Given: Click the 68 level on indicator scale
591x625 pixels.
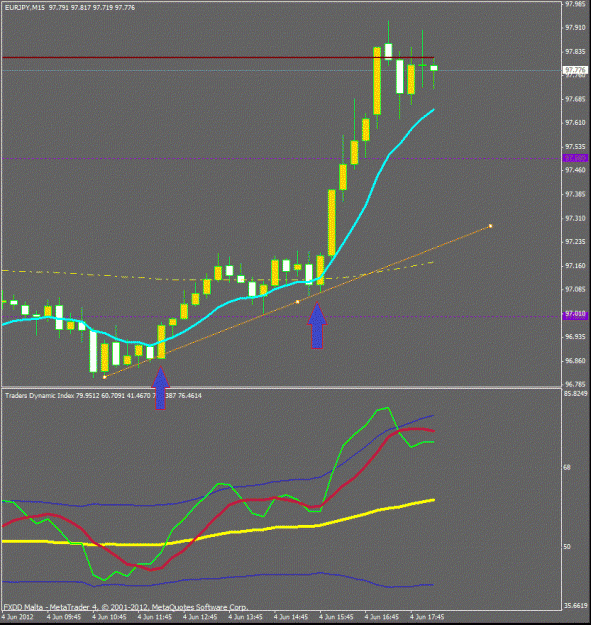Looking at the screenshot, I should (x=567, y=467).
